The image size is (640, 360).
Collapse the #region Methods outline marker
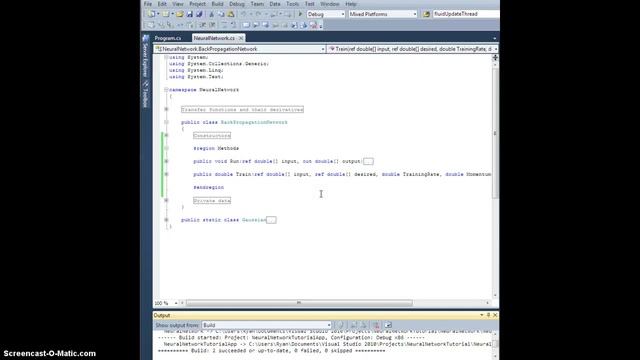pyautogui.click(x=166, y=148)
